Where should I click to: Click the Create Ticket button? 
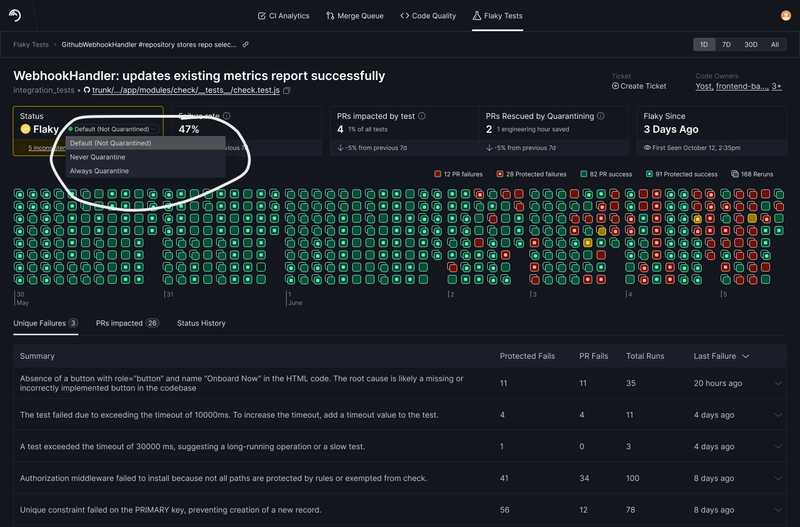click(x=639, y=86)
